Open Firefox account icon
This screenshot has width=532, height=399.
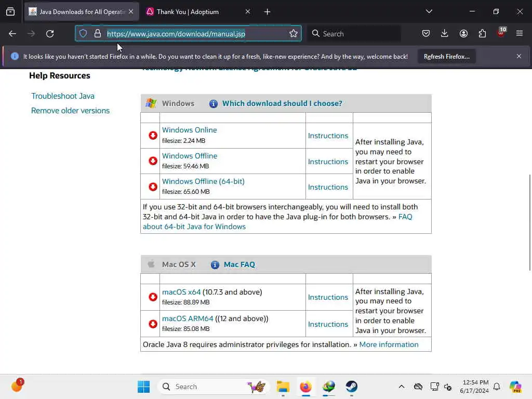(463, 34)
